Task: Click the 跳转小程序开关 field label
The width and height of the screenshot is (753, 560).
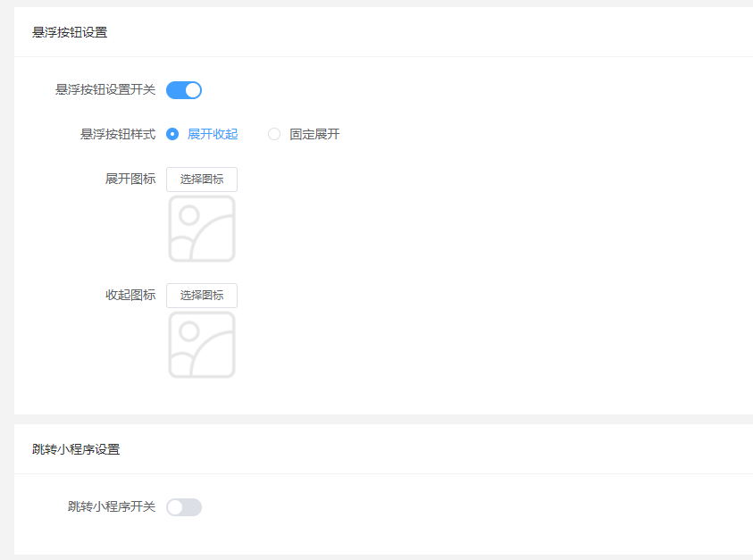Action: point(112,506)
